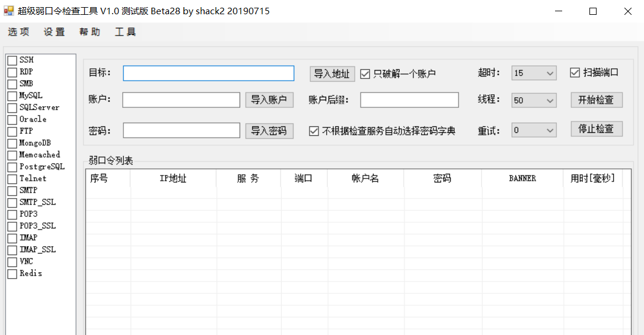Sort by 端口 column header
Screen dimensions: 644x335
[304, 178]
